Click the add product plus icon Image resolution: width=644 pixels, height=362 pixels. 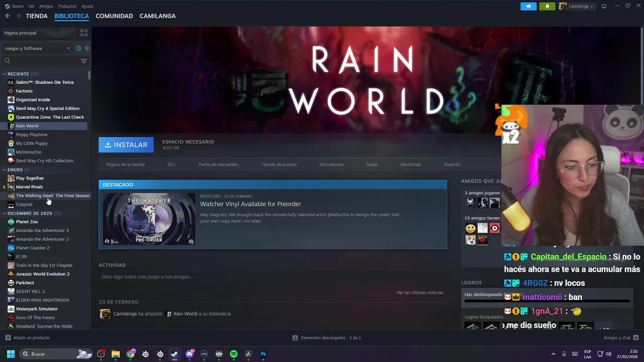pos(8,338)
